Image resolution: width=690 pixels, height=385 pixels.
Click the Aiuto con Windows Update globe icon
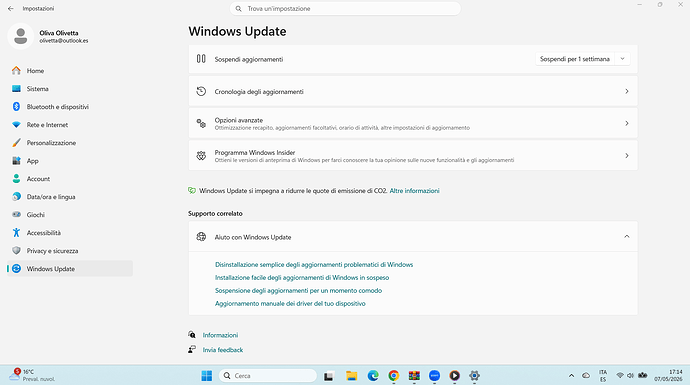201,237
